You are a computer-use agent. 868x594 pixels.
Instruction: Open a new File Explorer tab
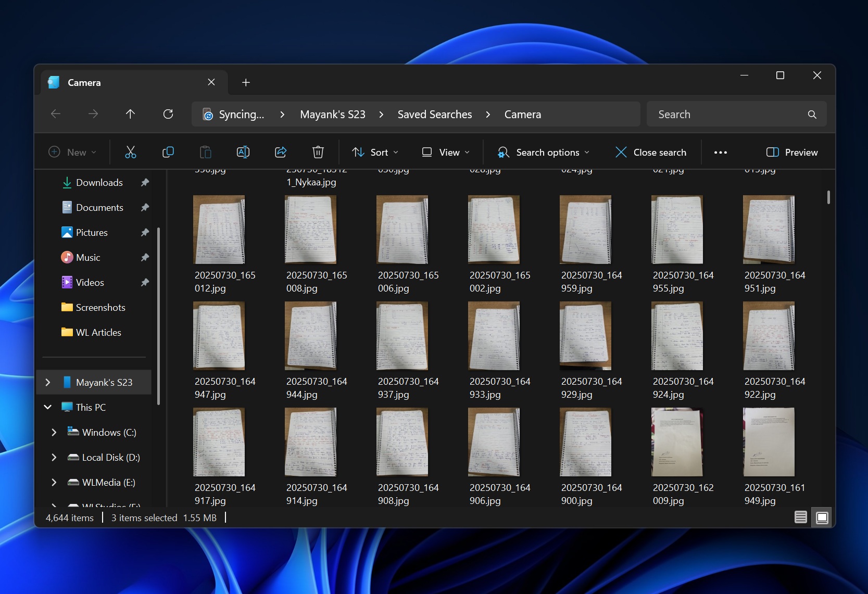pos(246,82)
